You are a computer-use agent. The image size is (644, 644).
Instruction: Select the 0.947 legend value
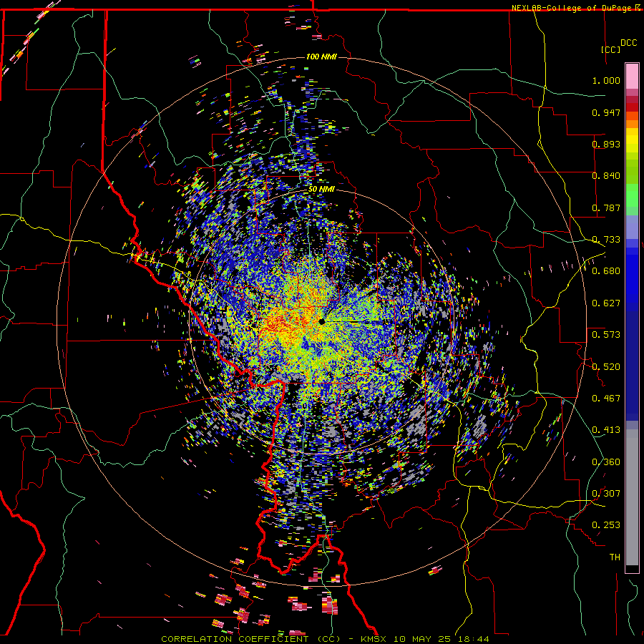(606, 112)
